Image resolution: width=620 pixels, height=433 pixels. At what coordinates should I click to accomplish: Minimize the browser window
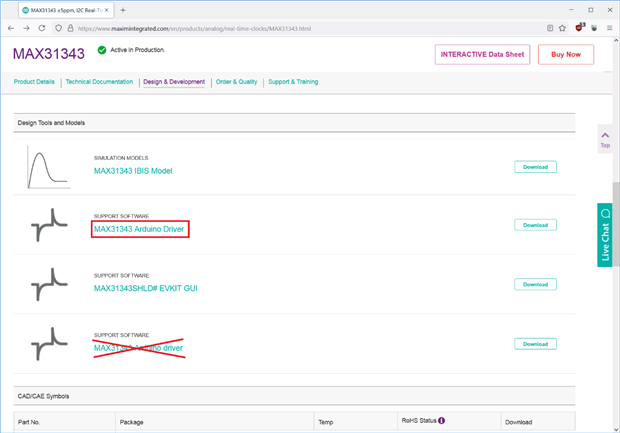[x=571, y=10]
